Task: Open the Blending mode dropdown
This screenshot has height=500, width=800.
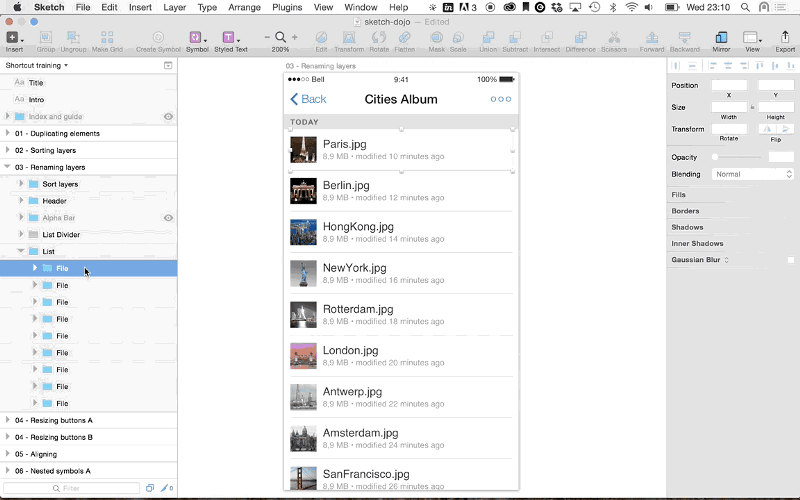Action: [x=752, y=174]
